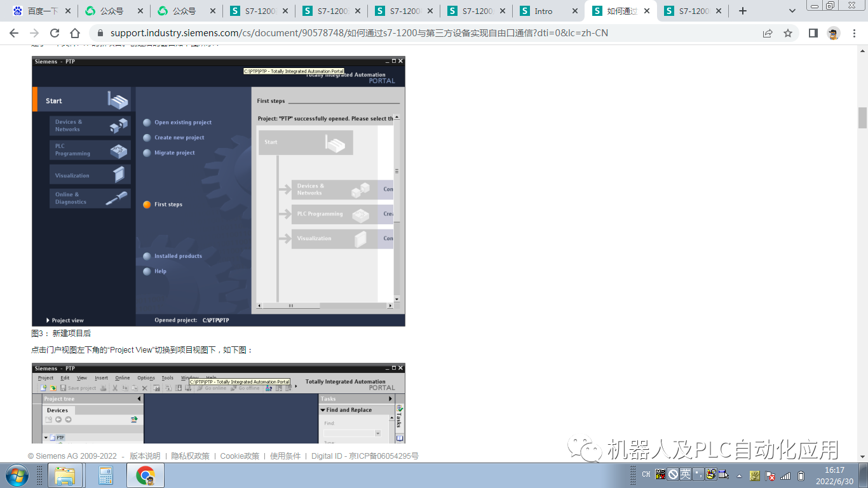Click the Go online toolbar button
The width and height of the screenshot is (868, 488).
point(212,388)
